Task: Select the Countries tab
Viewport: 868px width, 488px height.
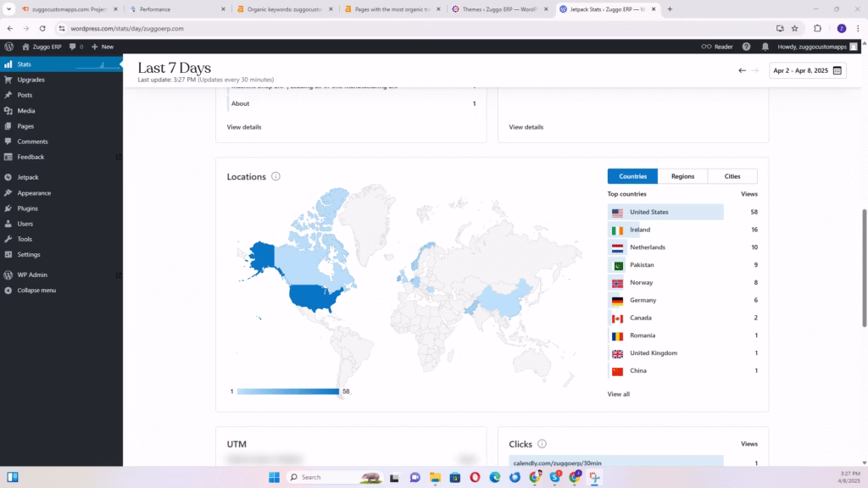Action: coord(632,176)
